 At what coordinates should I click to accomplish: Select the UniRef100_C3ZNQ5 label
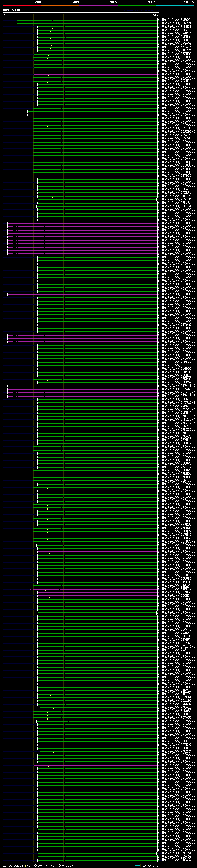[177, 54]
